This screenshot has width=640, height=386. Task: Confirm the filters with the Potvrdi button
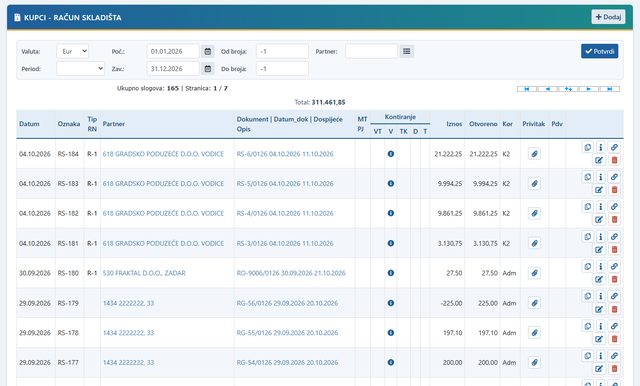coord(600,51)
